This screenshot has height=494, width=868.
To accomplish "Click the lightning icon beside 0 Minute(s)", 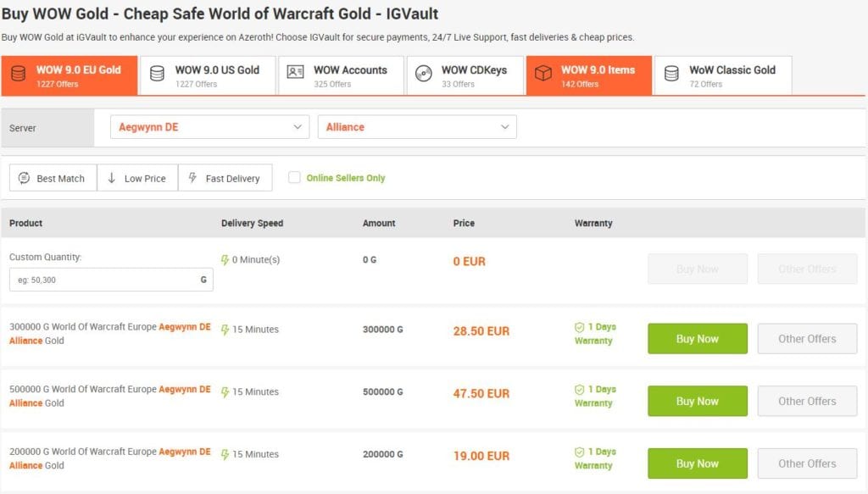I will (225, 260).
